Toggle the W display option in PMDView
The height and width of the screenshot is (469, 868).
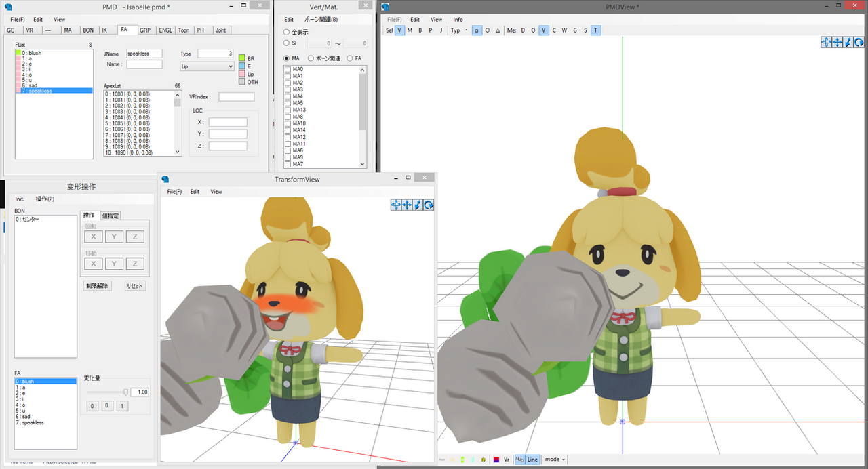click(x=564, y=30)
